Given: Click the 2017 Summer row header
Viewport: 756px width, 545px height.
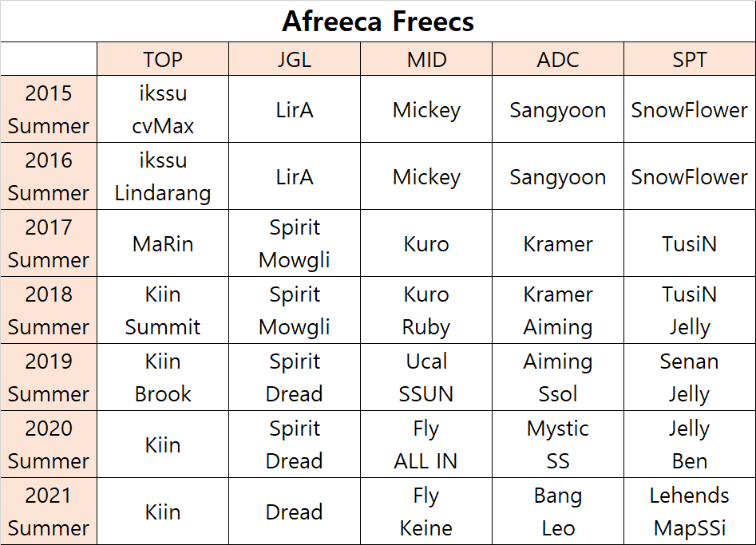Looking at the screenshot, I should (x=49, y=243).
